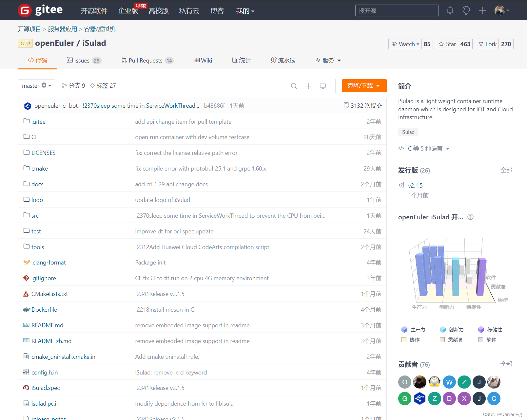
Task: Open the 流水线 tab
Action: pyautogui.click(x=283, y=60)
